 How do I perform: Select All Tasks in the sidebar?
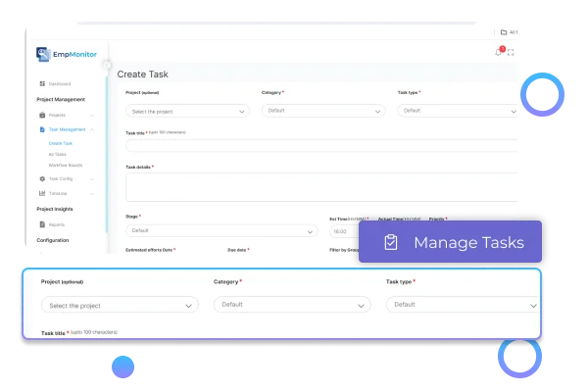59,154
